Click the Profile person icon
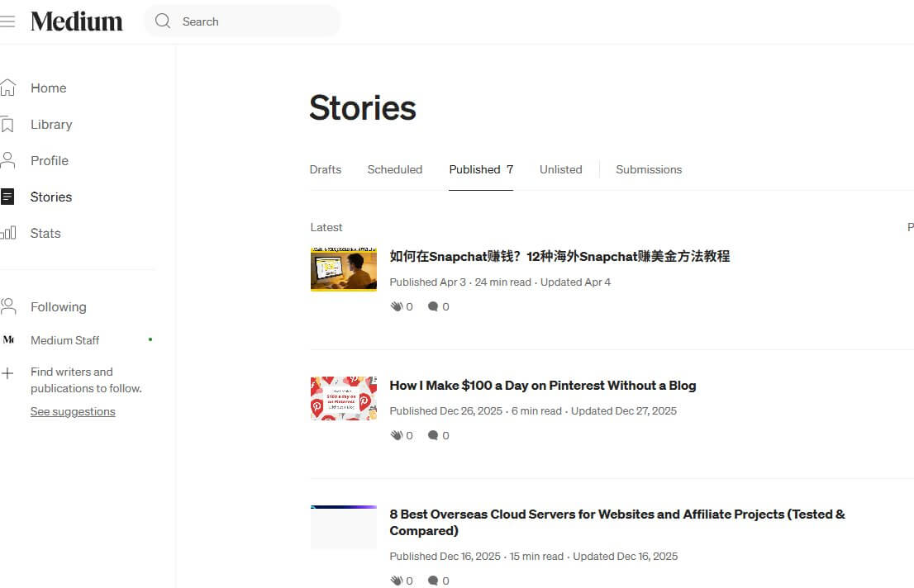Viewport: 914px width, 588px height. click(x=8, y=160)
